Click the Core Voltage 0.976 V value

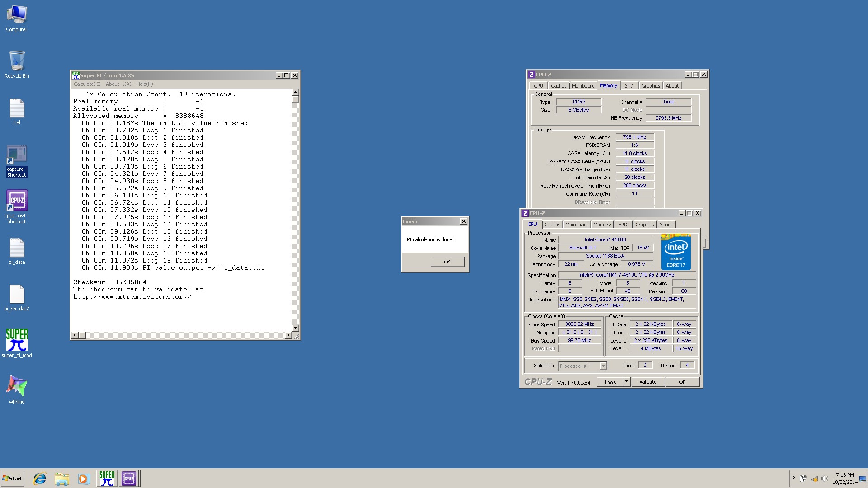tap(637, 264)
